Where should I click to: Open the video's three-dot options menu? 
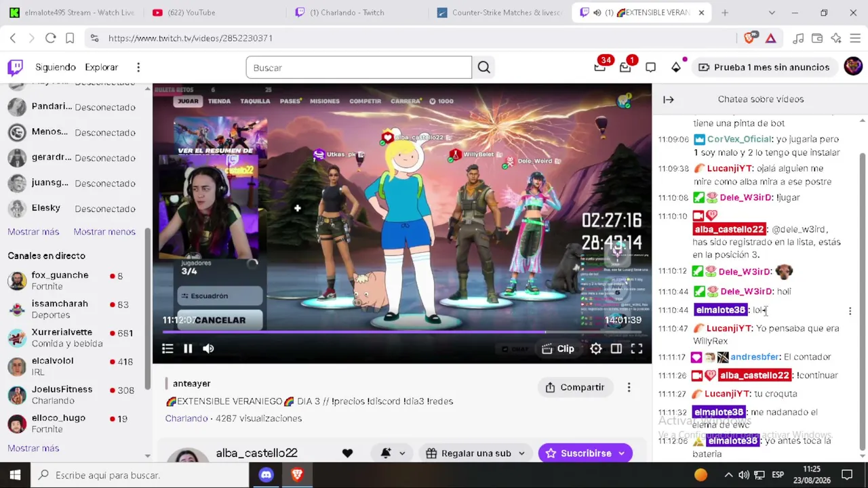coord(629,387)
